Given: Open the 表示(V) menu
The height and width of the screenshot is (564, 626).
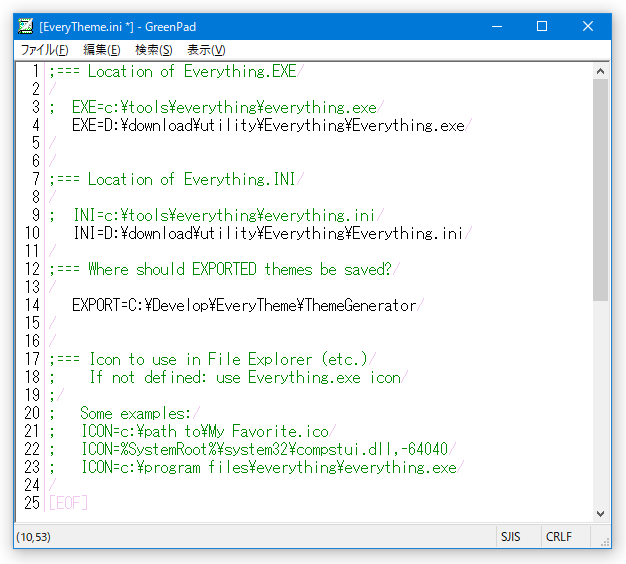Looking at the screenshot, I should pyautogui.click(x=206, y=50).
